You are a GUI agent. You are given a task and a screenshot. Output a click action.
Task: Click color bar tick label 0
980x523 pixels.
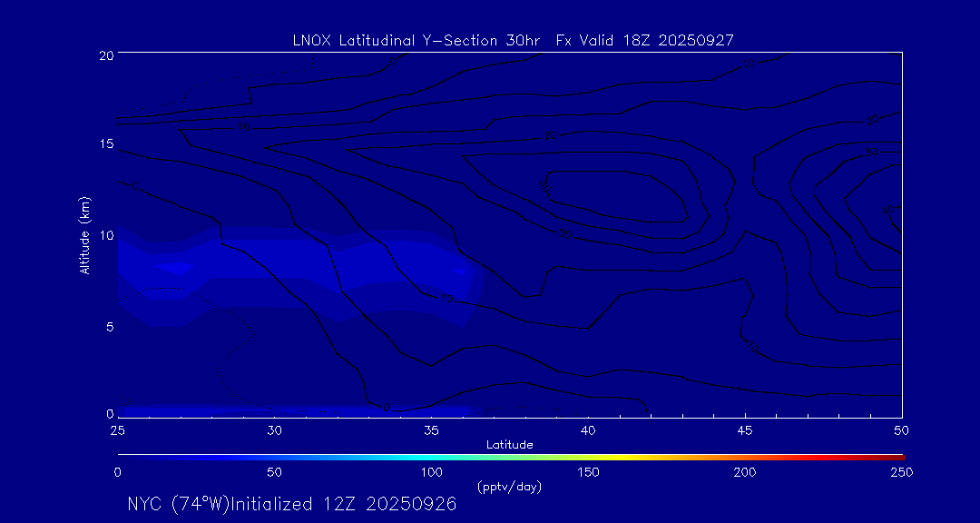click(117, 472)
